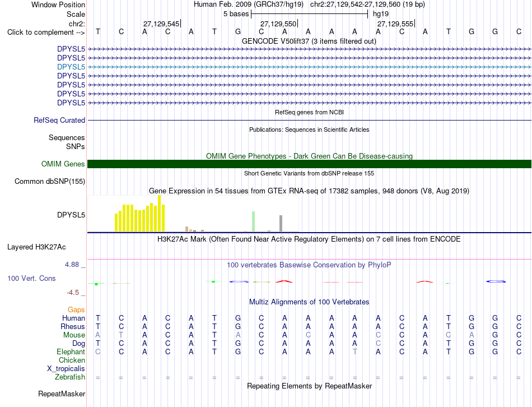
Task: Click the 'RepeatMasker' track label
Action: point(62,394)
